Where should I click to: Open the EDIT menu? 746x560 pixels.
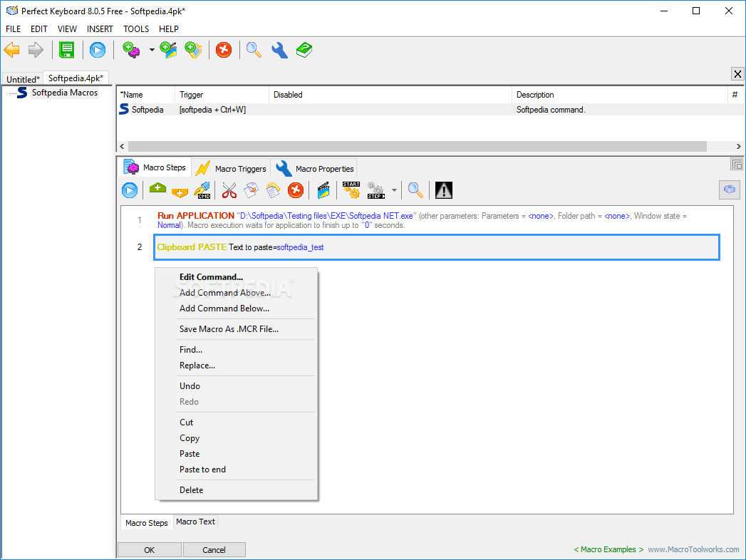point(39,29)
